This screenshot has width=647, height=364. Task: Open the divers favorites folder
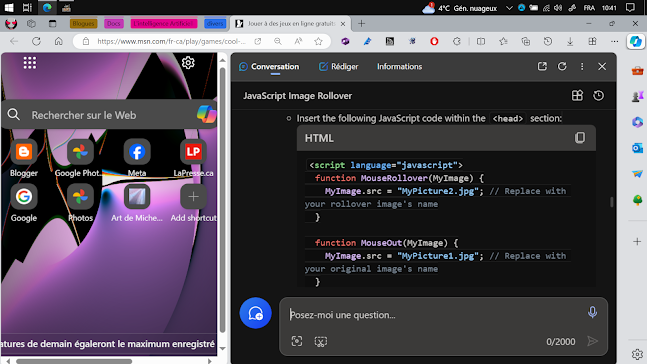[215, 24]
